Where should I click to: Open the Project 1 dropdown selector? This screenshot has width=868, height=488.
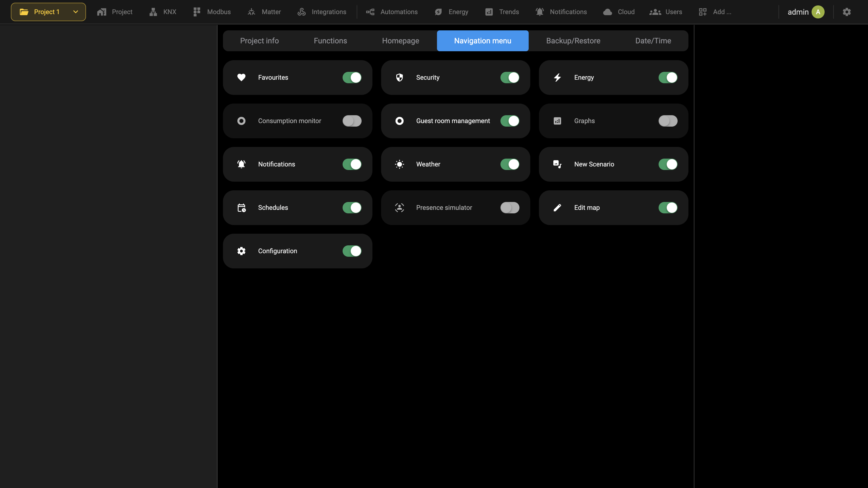click(x=48, y=12)
